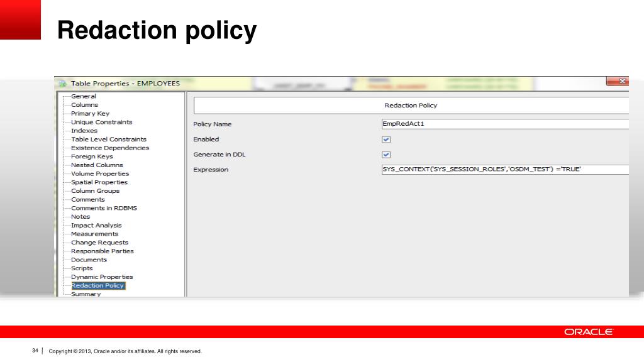Viewport: 644px width, 362px height.
Task: Go to the Primary Key section
Action: (90, 113)
